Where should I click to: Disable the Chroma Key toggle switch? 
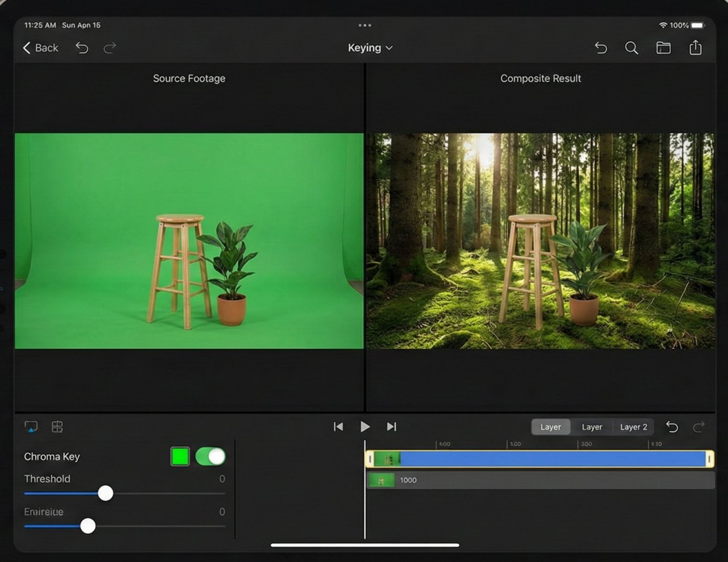[210, 456]
